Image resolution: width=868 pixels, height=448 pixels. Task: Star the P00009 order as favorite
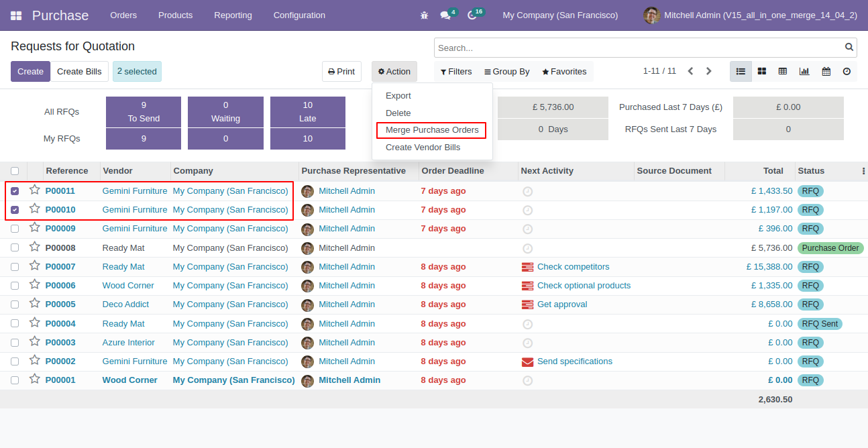(35, 228)
